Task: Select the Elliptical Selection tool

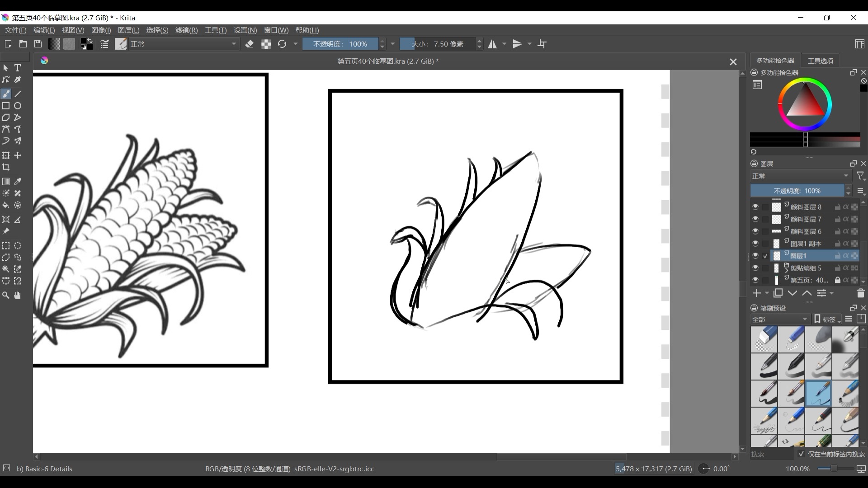Action: pos(18,246)
